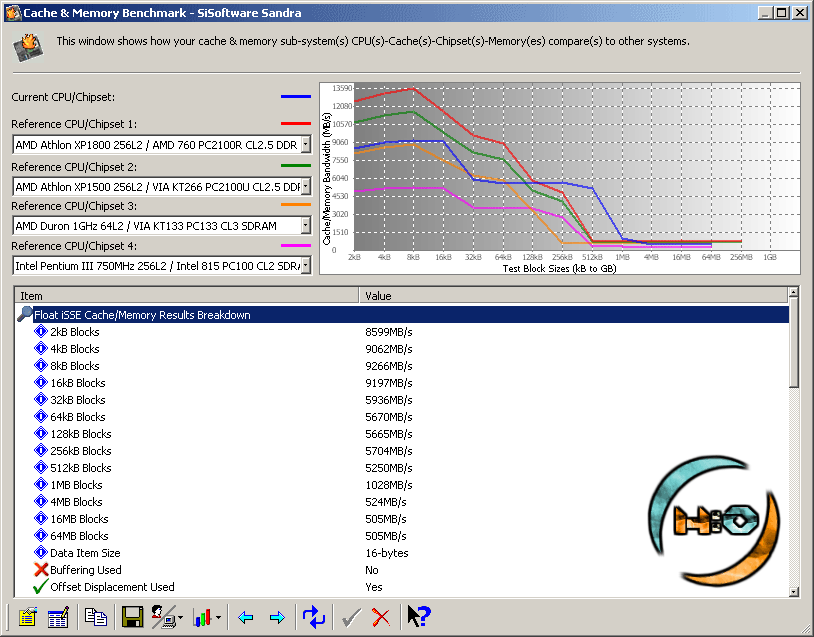The width and height of the screenshot is (814, 637).
Task: Select the 256kB Blocks row
Action: (x=402, y=451)
